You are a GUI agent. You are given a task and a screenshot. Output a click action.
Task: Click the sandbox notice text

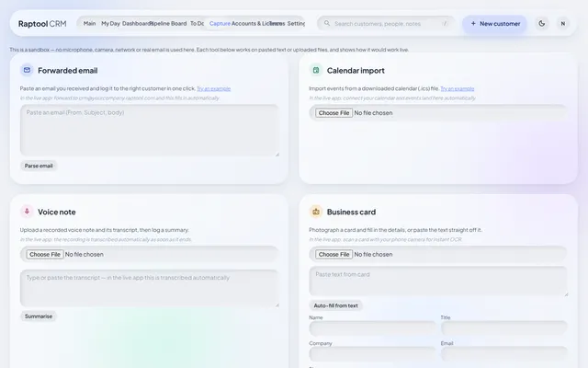click(x=209, y=50)
